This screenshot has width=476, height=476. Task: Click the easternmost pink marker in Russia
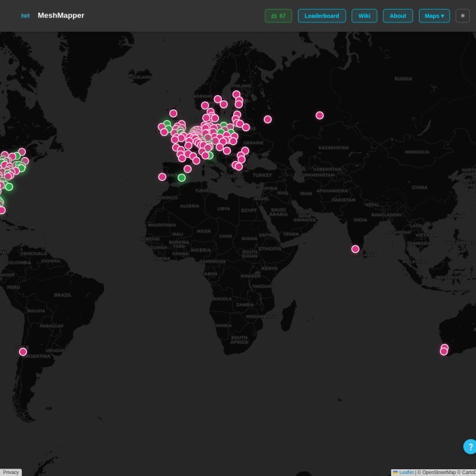(x=320, y=115)
